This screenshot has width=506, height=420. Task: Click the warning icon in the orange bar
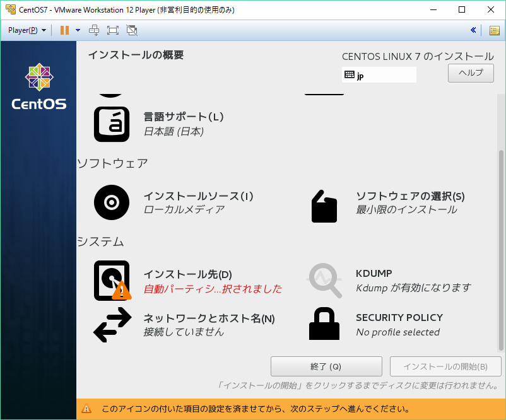(x=86, y=409)
